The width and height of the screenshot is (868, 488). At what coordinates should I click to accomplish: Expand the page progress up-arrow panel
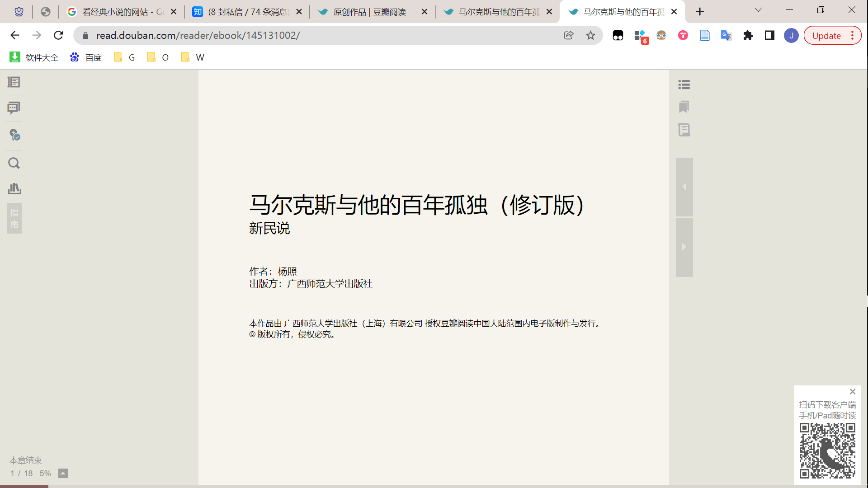tap(63, 474)
